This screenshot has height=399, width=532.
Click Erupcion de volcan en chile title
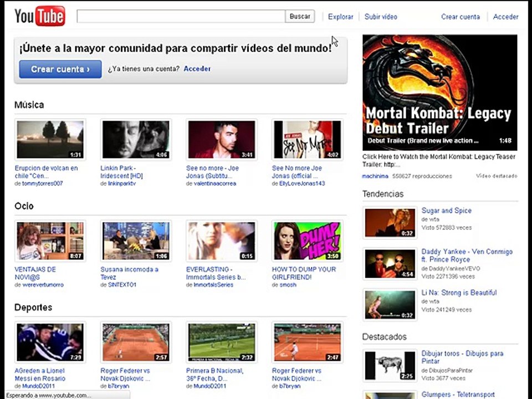coord(46,172)
